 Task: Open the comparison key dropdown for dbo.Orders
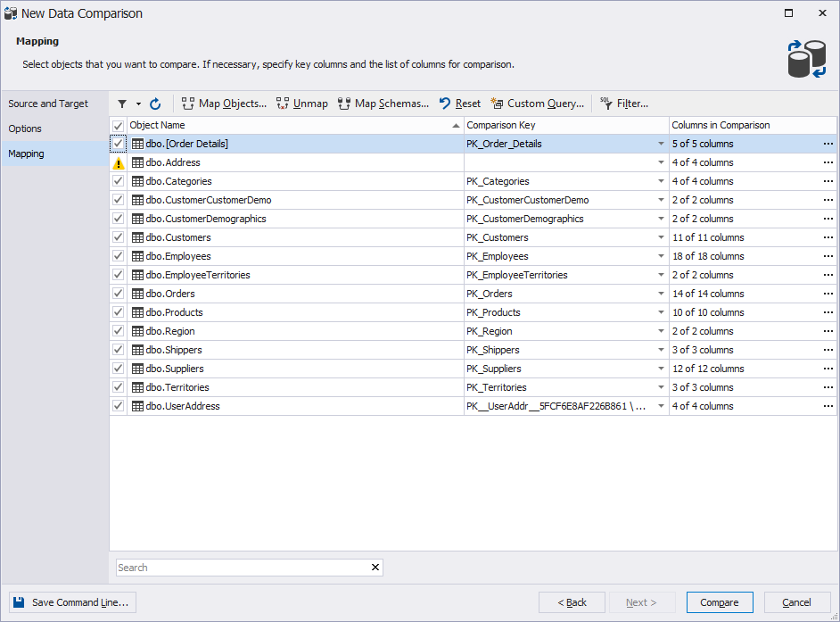coord(660,294)
